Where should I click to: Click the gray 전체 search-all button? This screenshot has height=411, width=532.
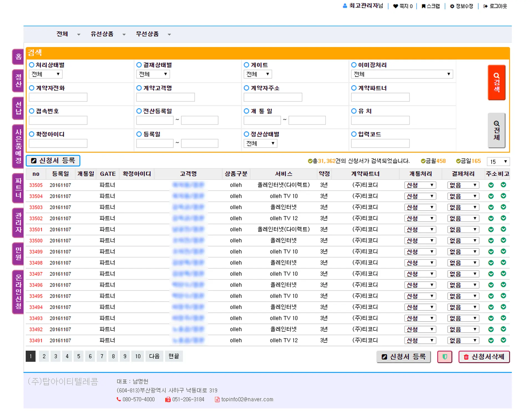click(496, 130)
